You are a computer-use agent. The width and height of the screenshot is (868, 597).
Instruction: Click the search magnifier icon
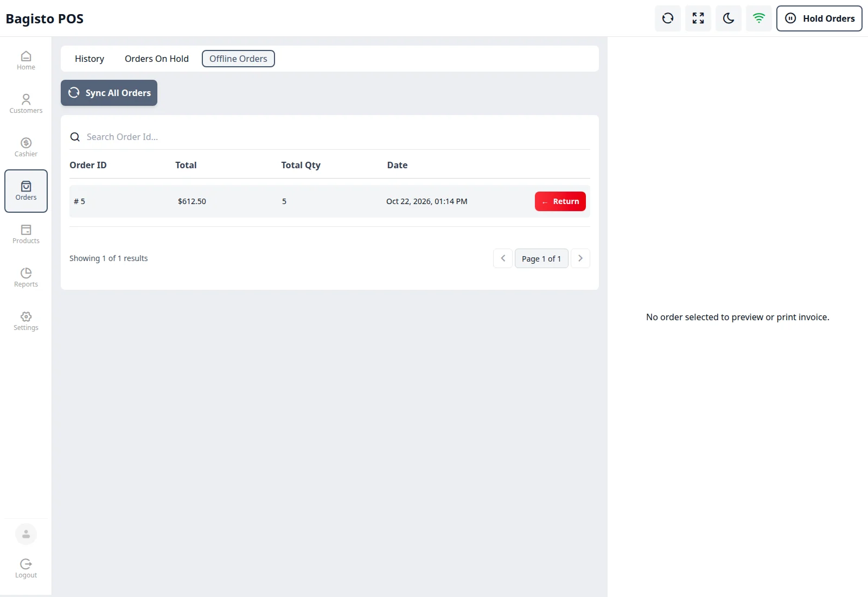[75, 137]
